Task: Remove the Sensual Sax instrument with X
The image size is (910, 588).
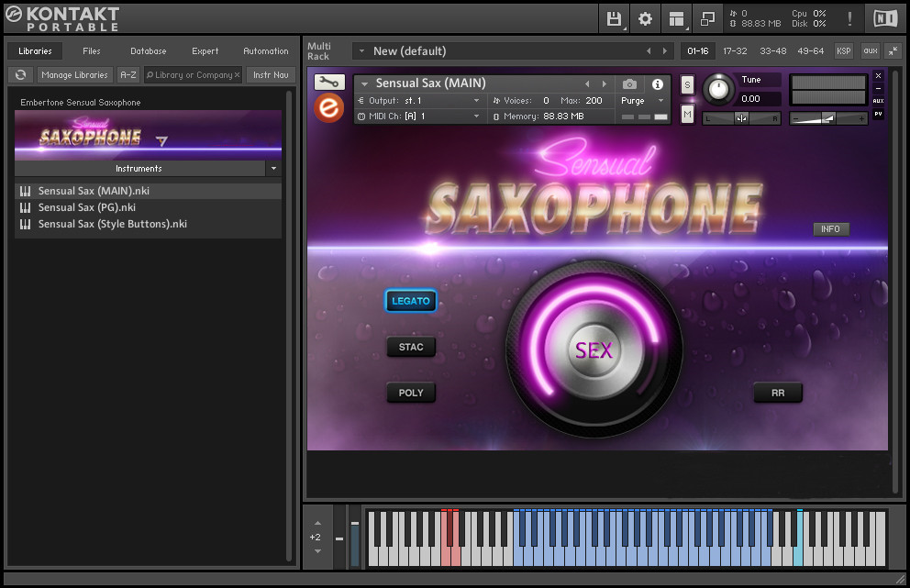Action: [878, 76]
